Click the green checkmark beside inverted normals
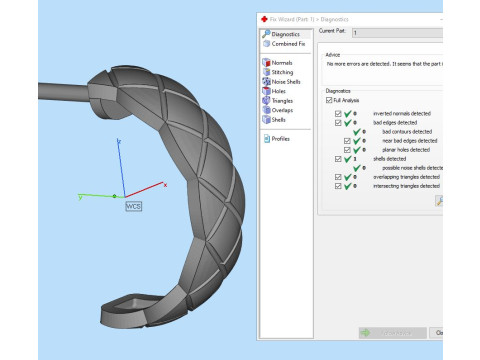The image size is (480, 360). point(347,114)
